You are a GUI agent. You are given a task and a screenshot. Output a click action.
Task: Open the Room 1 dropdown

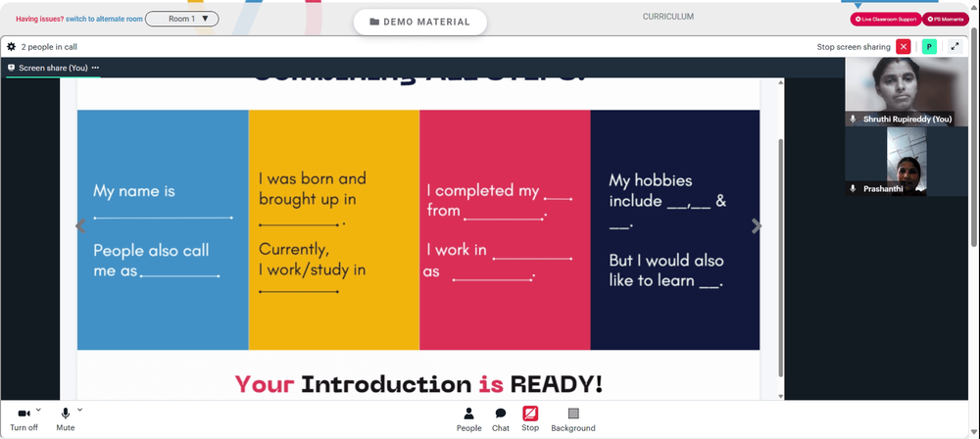tap(182, 19)
